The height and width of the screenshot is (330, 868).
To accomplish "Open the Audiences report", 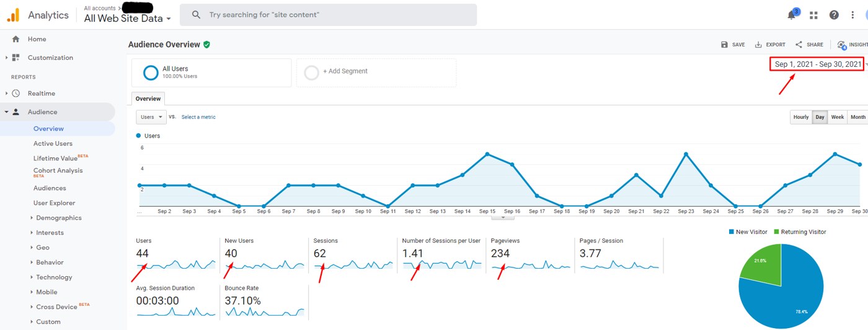I will 50,188.
